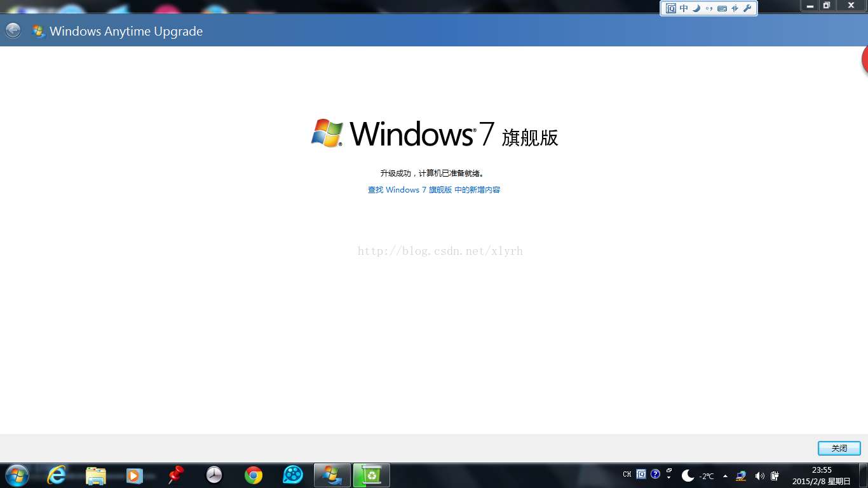Click the Show desktop strip at taskbar end
This screenshot has width=868, height=488.
pyautogui.click(x=864, y=475)
